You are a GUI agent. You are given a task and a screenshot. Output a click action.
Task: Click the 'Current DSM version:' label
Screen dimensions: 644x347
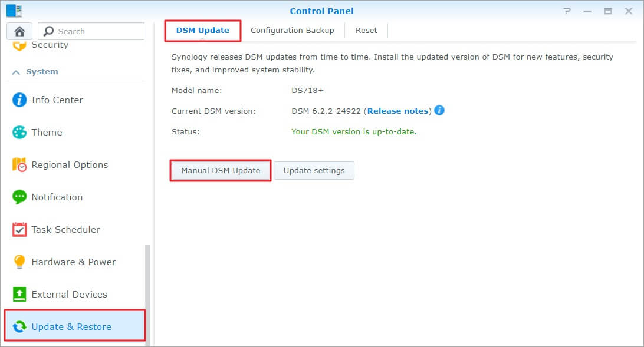coord(213,111)
